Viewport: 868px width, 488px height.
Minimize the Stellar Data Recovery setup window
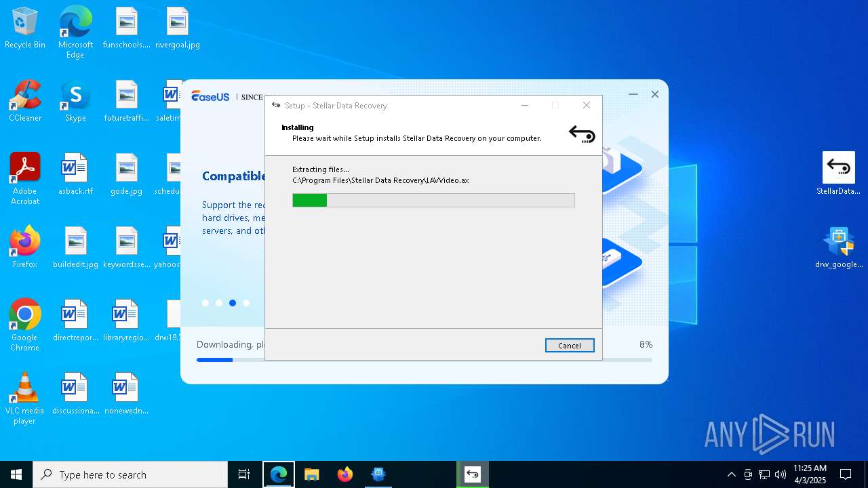[525, 105]
